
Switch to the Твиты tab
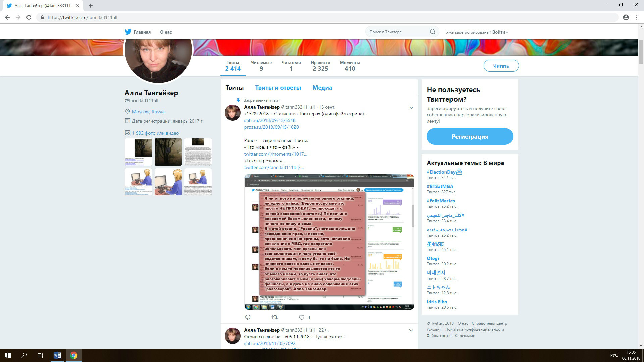(234, 88)
